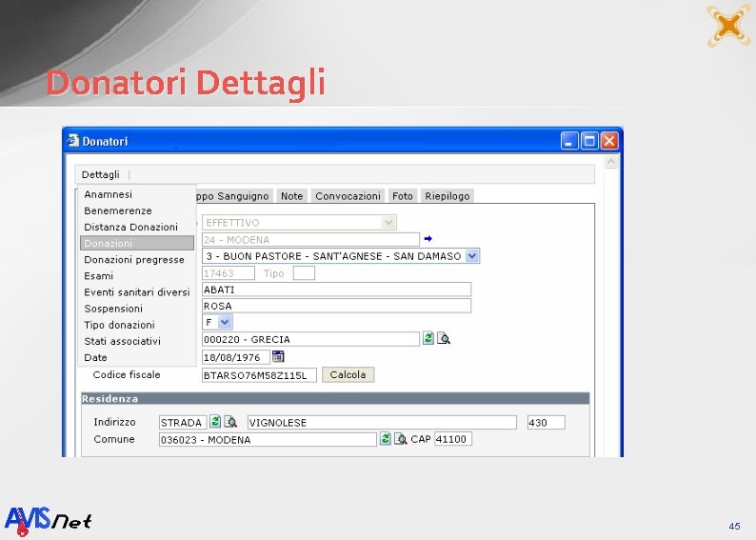Click the birth date field 18/08/1976
The height and width of the screenshot is (540, 756).
tap(235, 357)
